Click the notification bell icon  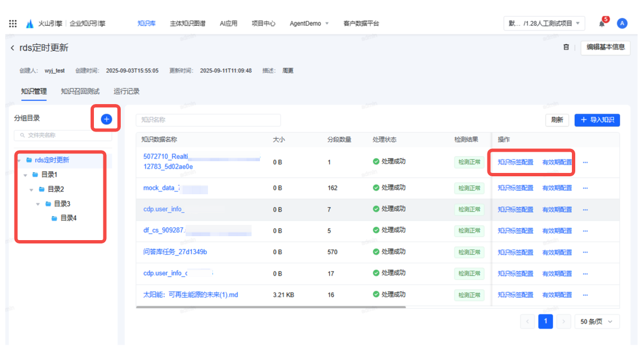point(602,24)
